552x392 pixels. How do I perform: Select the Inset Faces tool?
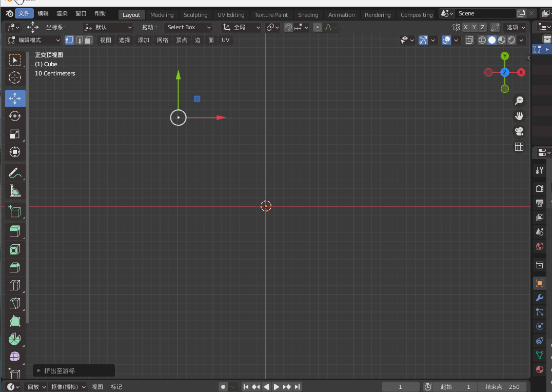(x=15, y=250)
